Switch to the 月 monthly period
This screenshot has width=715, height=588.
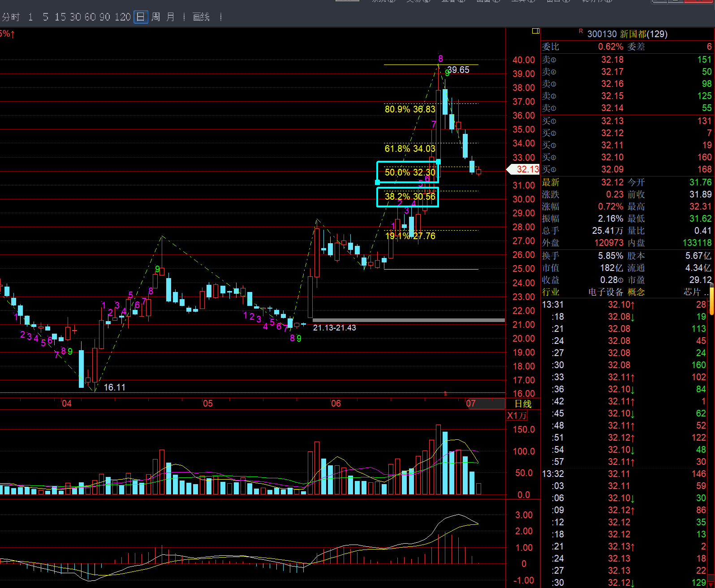170,17
